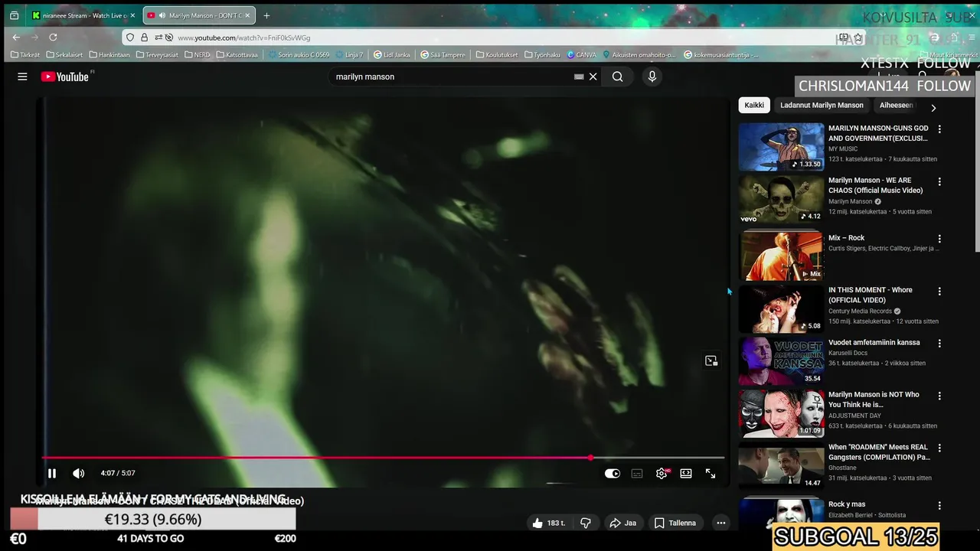Image resolution: width=980 pixels, height=551 pixels.
Task: Toggle subtitles/closed captions button
Action: (637, 474)
